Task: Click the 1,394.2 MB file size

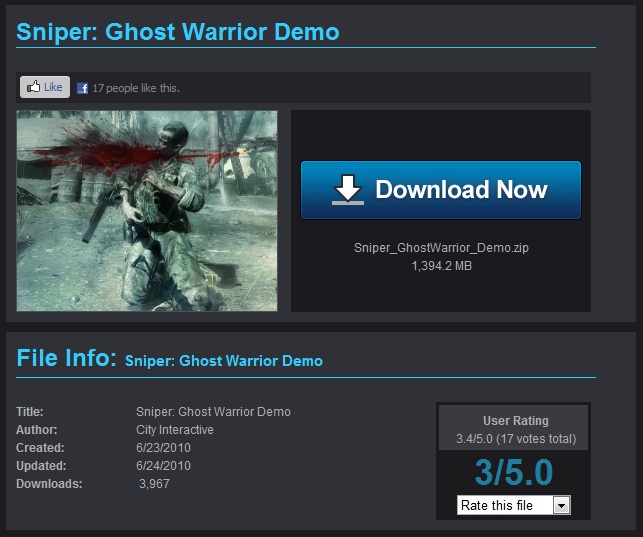Action: (442, 266)
